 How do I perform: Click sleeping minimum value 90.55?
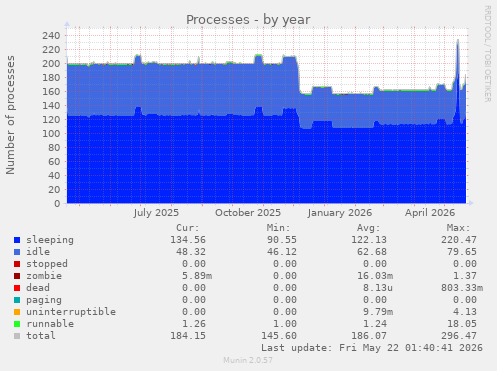pyautogui.click(x=282, y=240)
